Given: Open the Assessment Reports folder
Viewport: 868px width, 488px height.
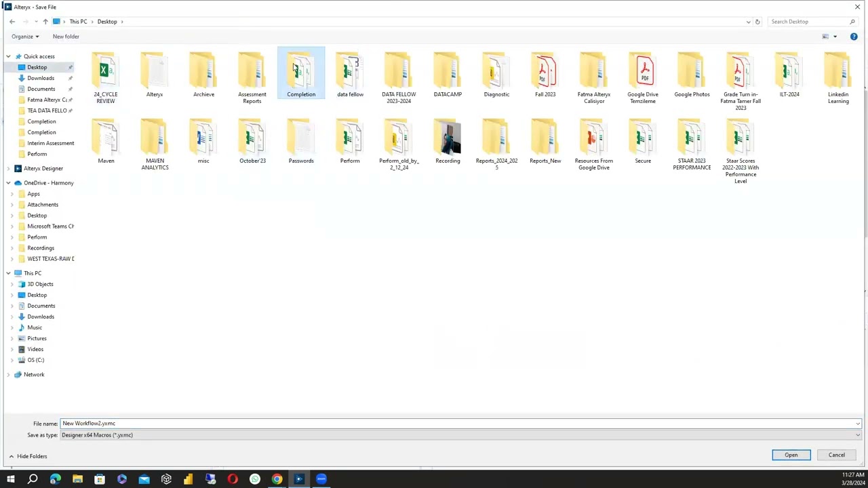Looking at the screenshot, I should tap(252, 77).
